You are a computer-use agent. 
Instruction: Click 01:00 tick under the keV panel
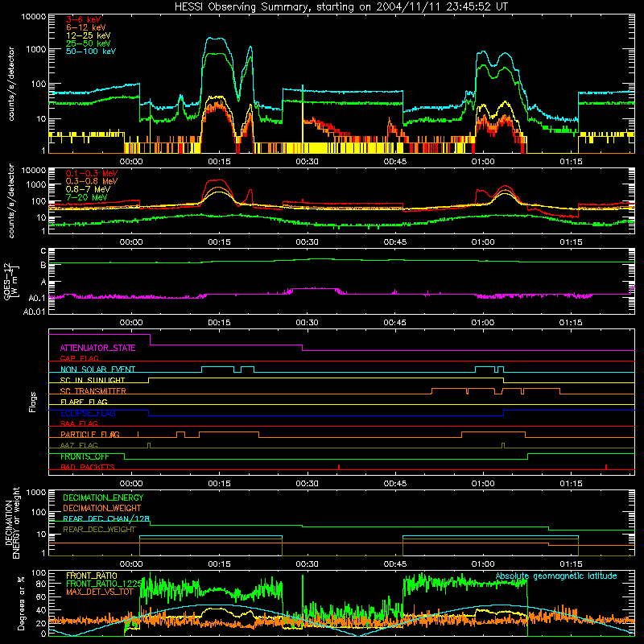coord(482,162)
